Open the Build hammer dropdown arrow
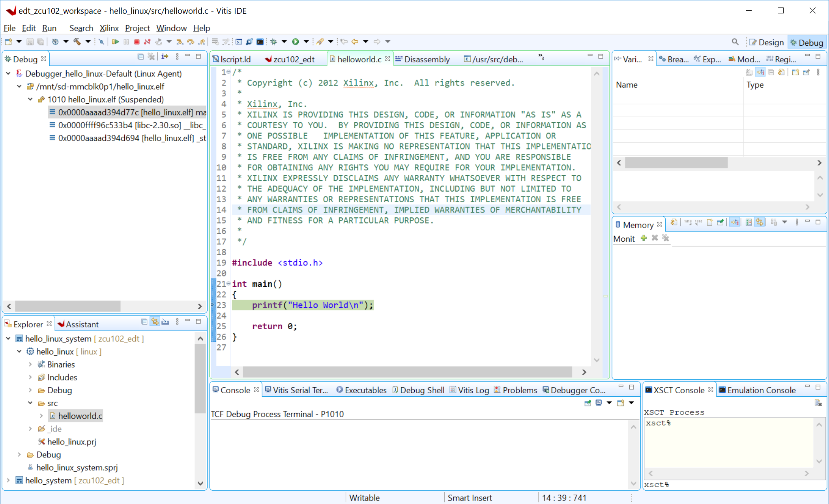The image size is (829, 504). 88,42
